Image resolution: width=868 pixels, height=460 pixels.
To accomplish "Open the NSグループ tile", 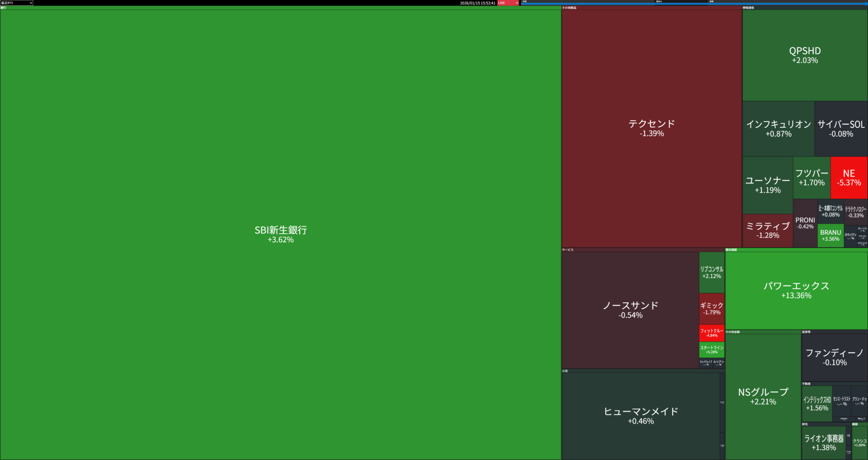I will (763, 396).
